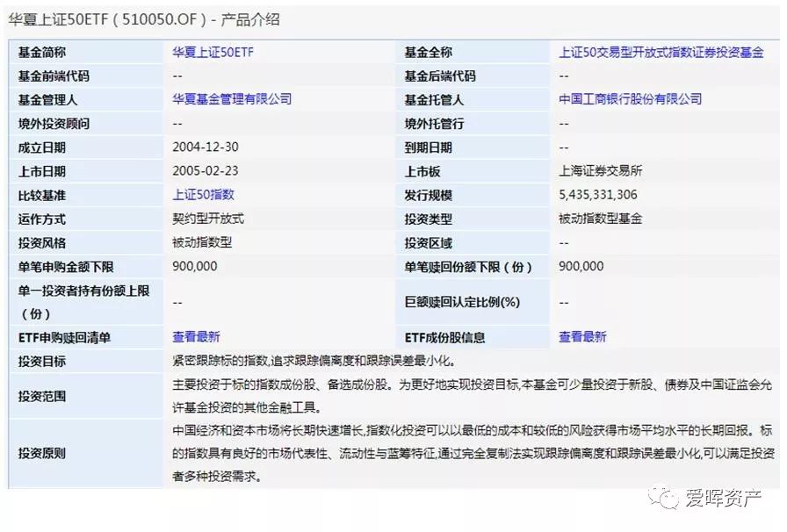Click the 比较基准 label cell
The height and width of the screenshot is (532, 787).
point(86,195)
